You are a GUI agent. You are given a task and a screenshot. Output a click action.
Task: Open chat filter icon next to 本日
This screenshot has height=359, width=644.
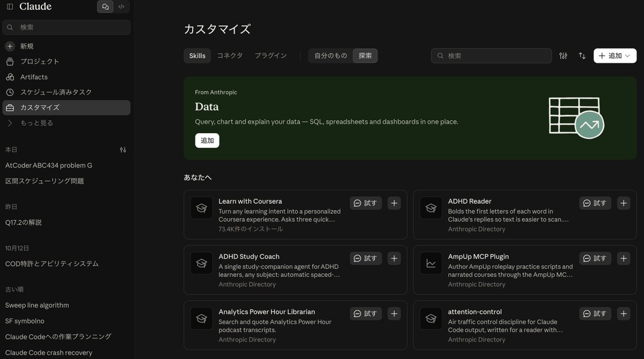click(123, 150)
